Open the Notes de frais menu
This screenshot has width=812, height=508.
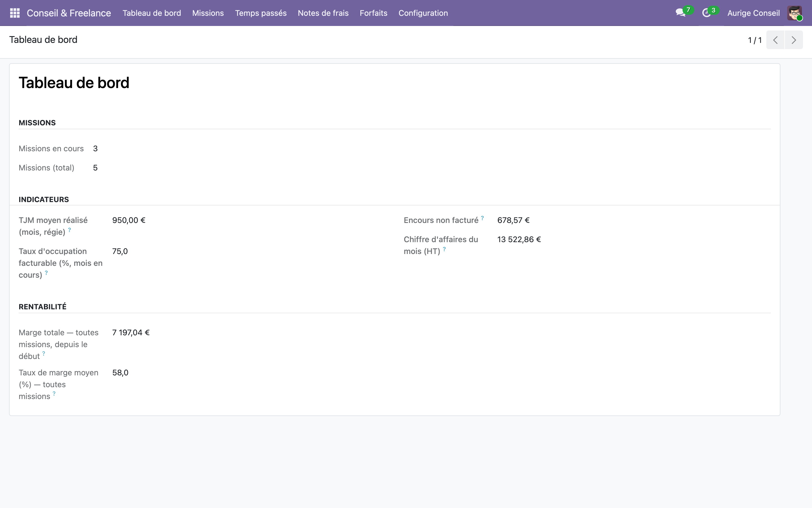323,13
